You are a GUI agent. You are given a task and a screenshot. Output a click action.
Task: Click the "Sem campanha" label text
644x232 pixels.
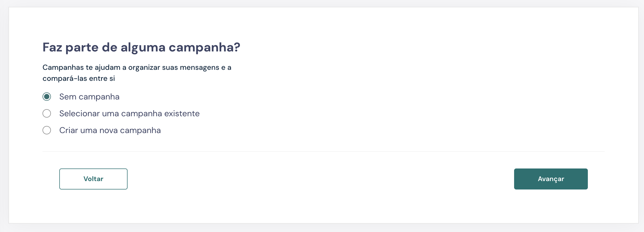(89, 97)
